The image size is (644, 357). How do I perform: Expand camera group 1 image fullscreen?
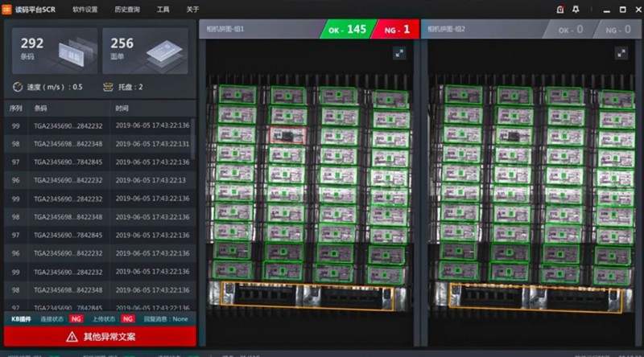click(399, 53)
